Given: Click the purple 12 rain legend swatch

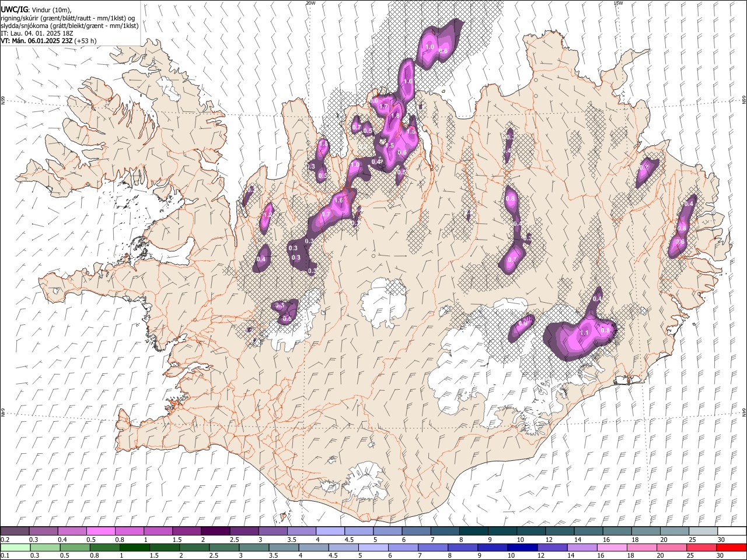Looking at the screenshot, I should point(551,547).
